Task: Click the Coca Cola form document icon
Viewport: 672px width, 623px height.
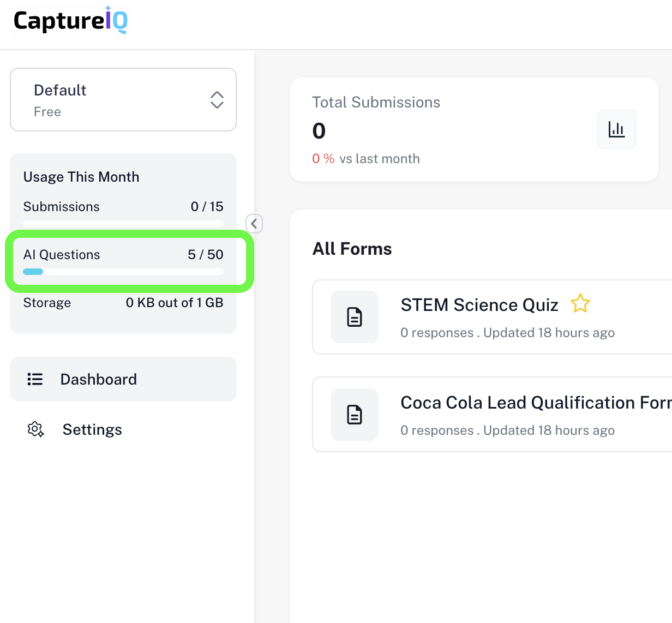Action: [x=355, y=415]
